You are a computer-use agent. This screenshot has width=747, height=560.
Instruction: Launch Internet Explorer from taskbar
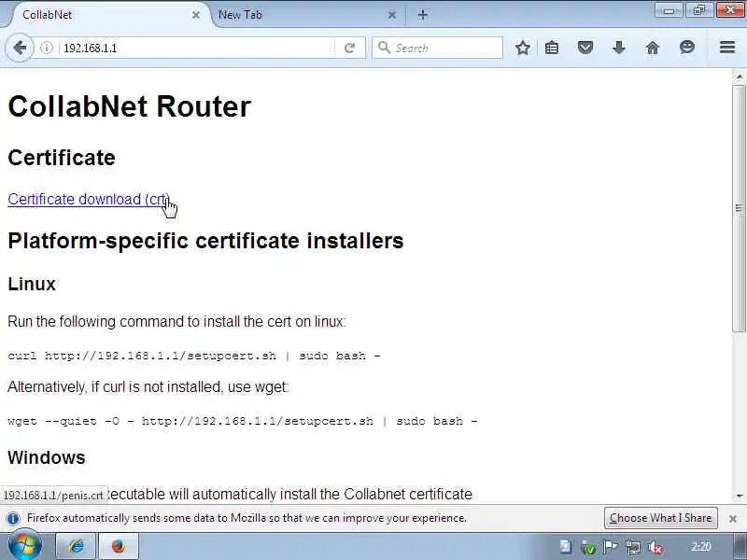(x=77, y=546)
